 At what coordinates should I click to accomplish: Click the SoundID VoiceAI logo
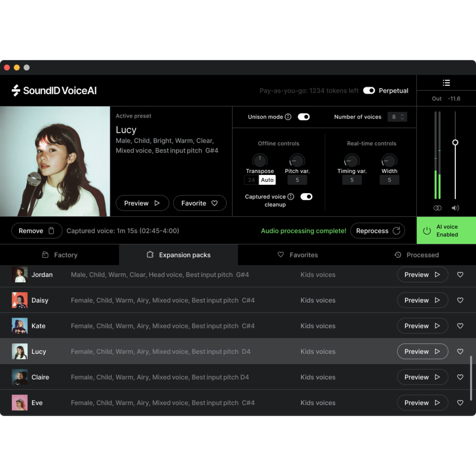point(54,90)
